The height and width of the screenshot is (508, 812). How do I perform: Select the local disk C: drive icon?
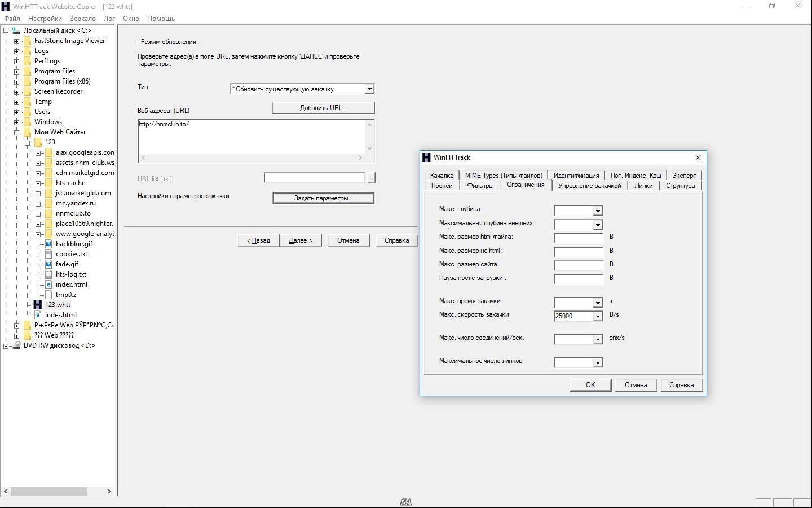click(x=16, y=30)
